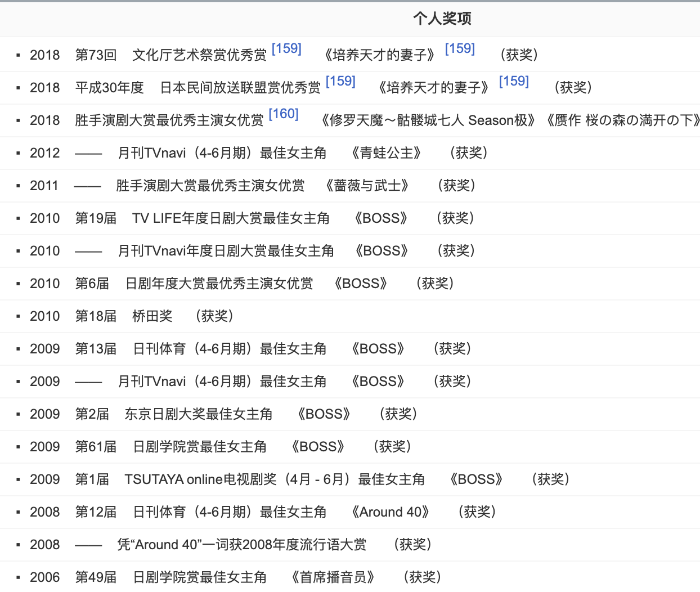Screen dimensions: 700x592
Task: Click citation [159] after 文化厅艺术祭赏优秀赏
Action: [x=286, y=49]
